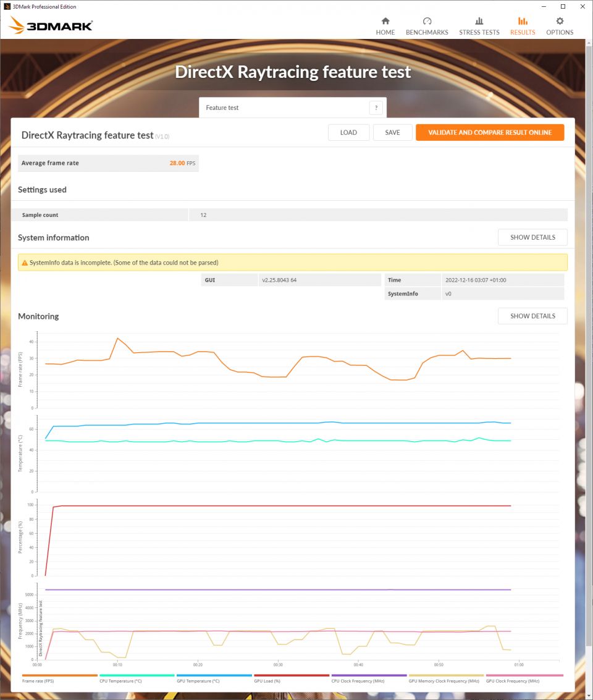
Task: Click the GPU Temperature legend swatch
Action: click(214, 675)
